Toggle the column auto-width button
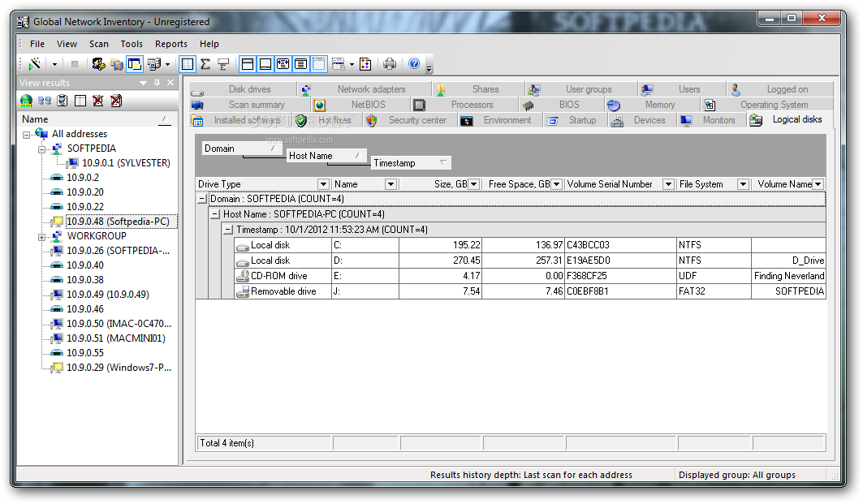The height and width of the screenshot is (504, 863). [283, 64]
